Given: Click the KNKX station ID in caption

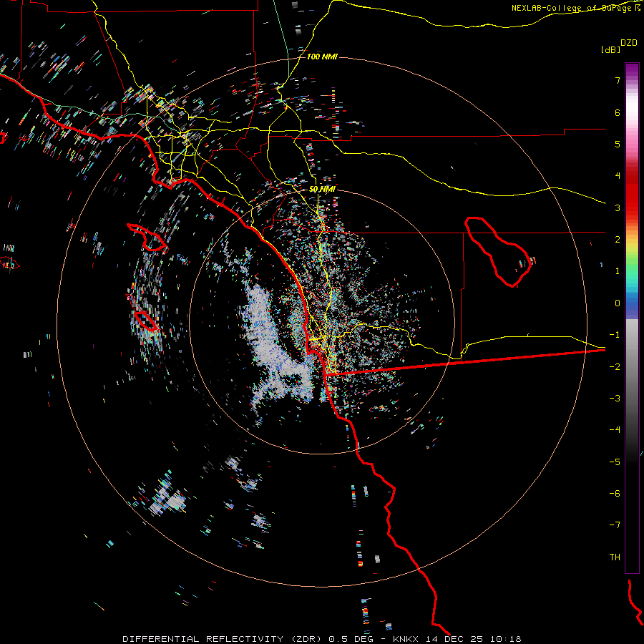Looking at the screenshot, I should (x=406, y=639).
